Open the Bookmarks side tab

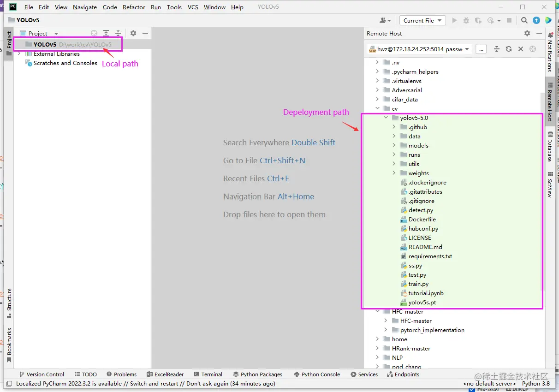point(9,345)
